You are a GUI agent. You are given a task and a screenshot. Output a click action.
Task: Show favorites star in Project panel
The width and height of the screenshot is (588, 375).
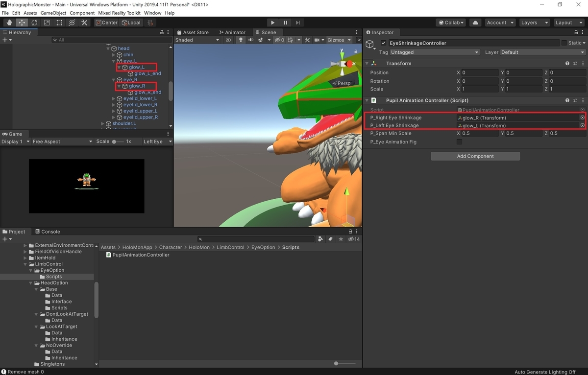(x=340, y=239)
